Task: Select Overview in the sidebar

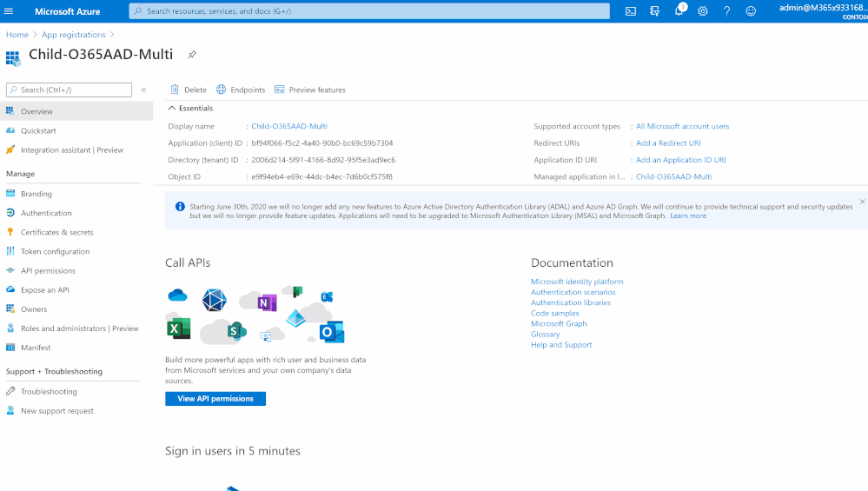Action: (x=76, y=111)
